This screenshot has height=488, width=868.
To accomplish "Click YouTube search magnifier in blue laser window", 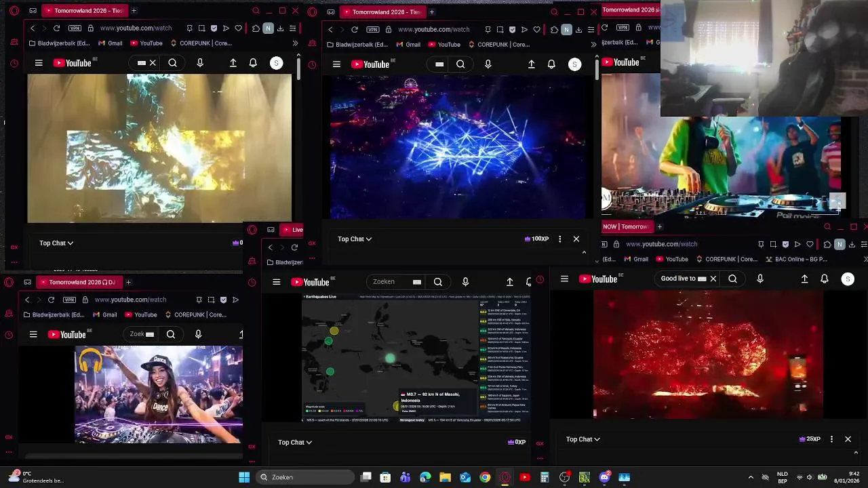I will [460, 64].
